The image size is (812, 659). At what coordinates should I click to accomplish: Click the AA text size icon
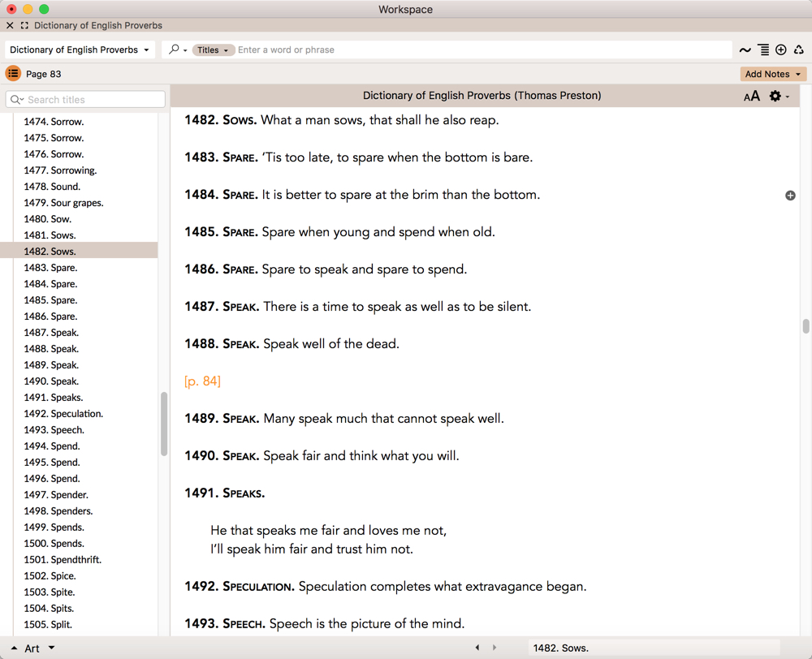coord(751,96)
